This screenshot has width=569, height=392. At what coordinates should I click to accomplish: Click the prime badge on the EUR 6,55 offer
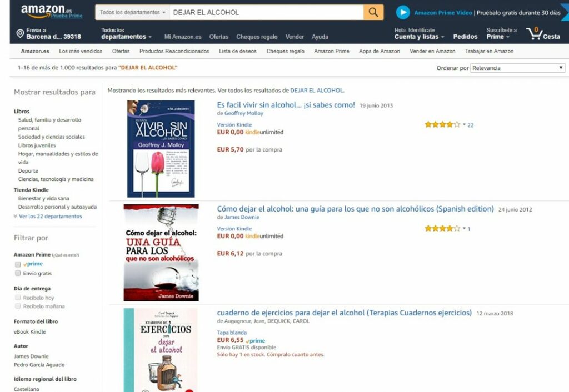[x=256, y=340]
